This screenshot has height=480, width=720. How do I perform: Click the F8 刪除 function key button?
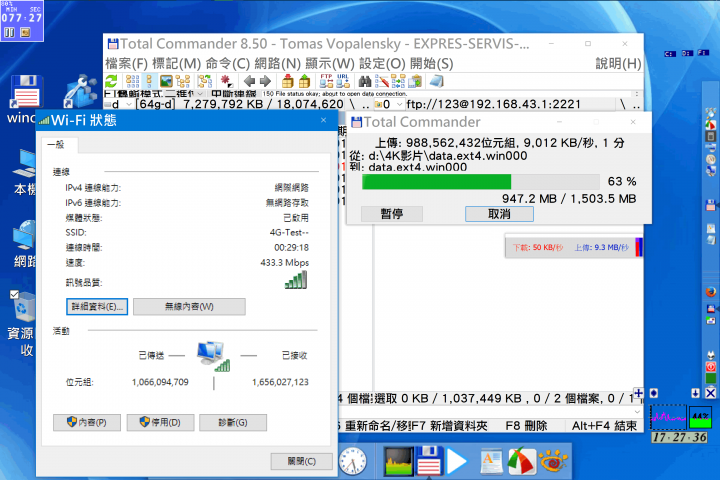(x=526, y=426)
